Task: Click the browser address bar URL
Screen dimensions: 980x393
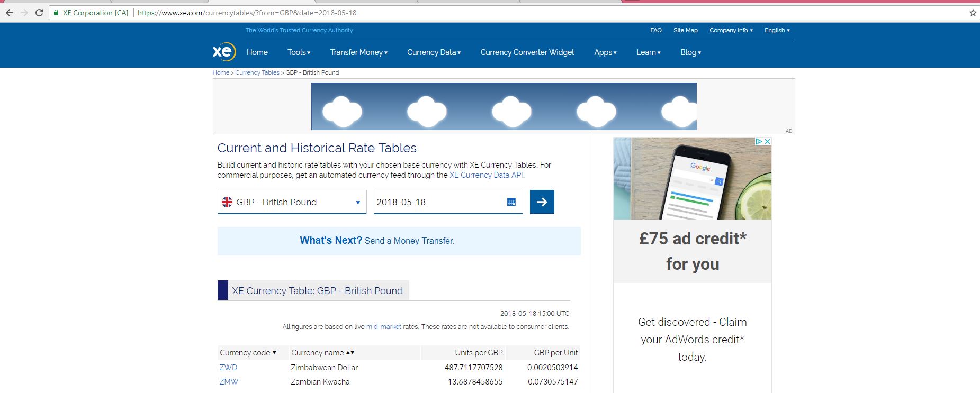Action: (x=247, y=13)
